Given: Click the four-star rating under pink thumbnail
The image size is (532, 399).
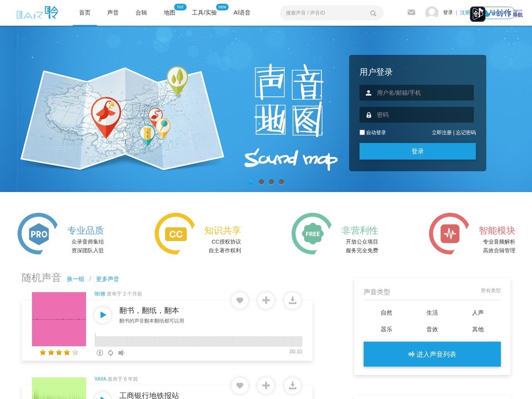Looking at the screenshot, I should [x=59, y=352].
